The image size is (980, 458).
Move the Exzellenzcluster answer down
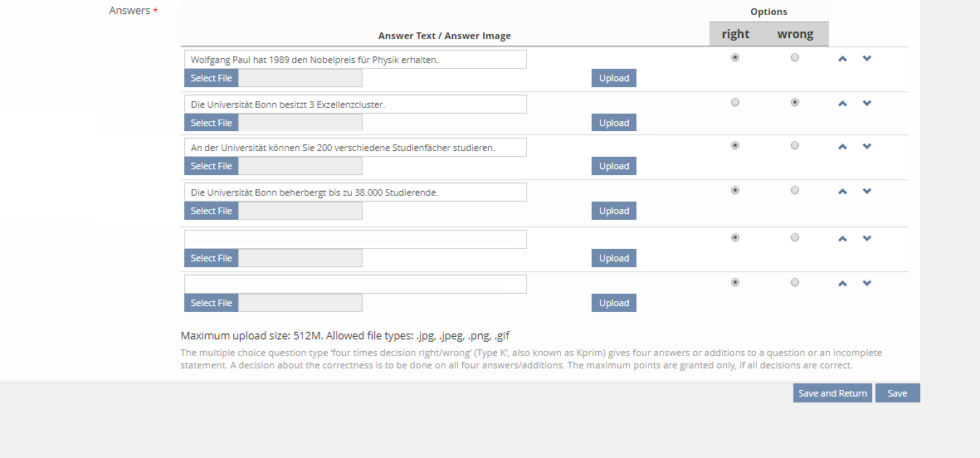[x=867, y=104]
